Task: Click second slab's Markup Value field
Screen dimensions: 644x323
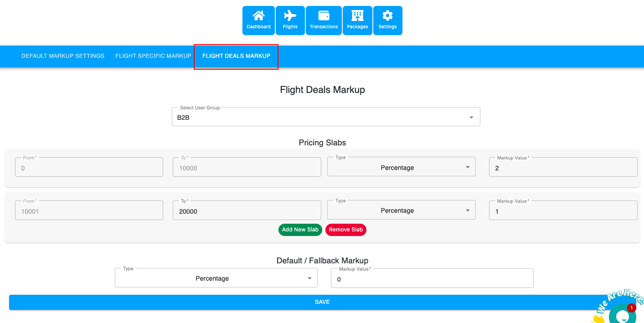Action: click(563, 211)
